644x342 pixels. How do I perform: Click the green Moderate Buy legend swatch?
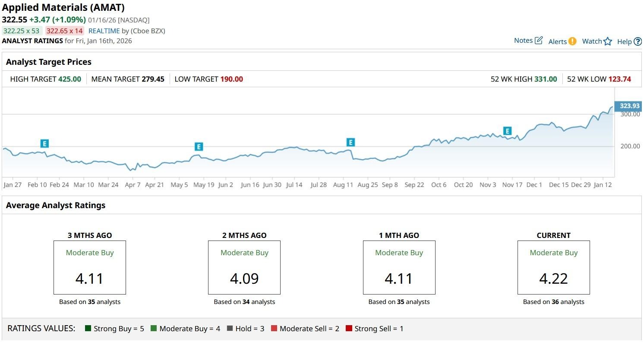point(154,329)
